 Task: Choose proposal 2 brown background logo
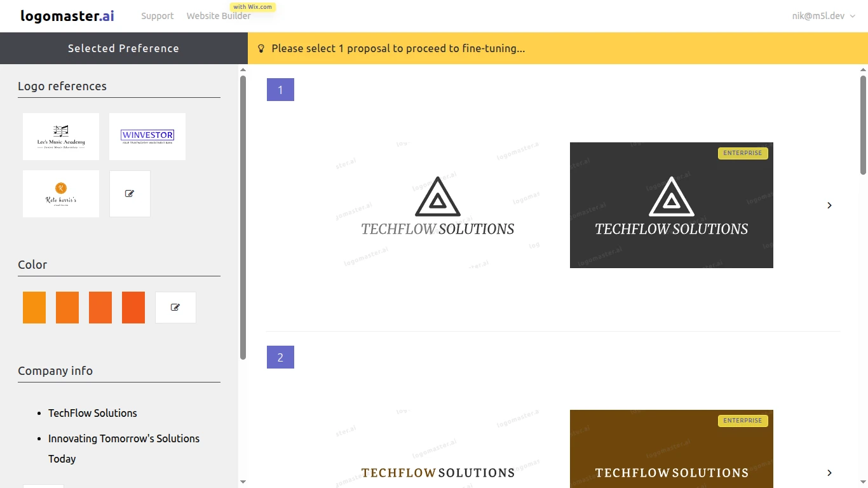pyautogui.click(x=672, y=449)
